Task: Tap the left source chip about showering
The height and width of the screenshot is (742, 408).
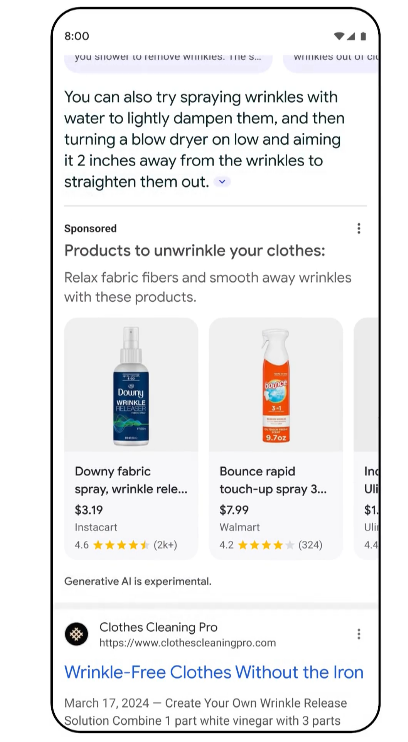Action: tap(168, 62)
